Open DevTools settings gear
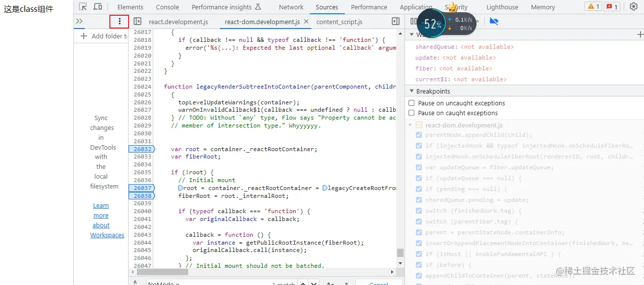Image resolution: width=644 pixels, height=285 pixels. (634, 7)
